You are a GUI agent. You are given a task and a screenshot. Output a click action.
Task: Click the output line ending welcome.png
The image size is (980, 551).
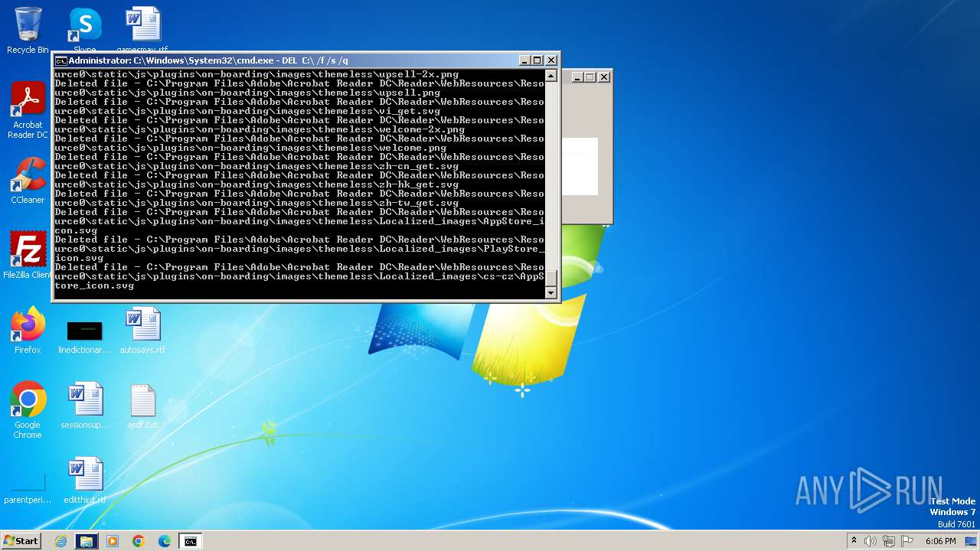[x=250, y=148]
